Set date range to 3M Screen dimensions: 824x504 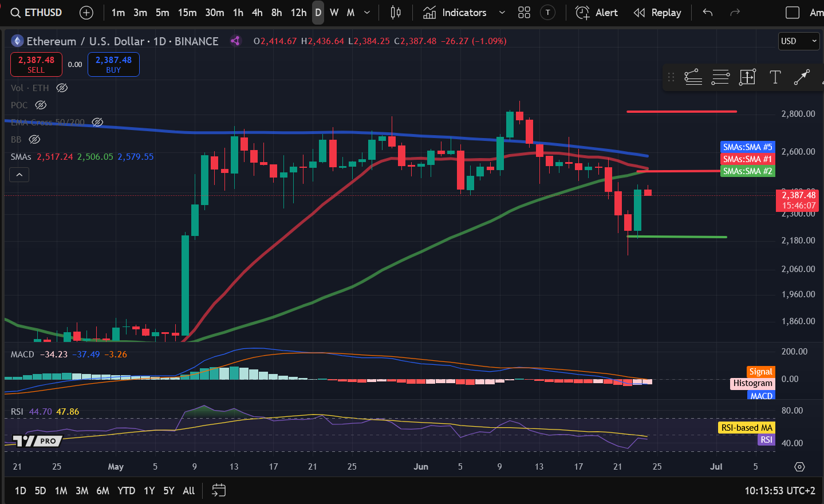coord(82,491)
